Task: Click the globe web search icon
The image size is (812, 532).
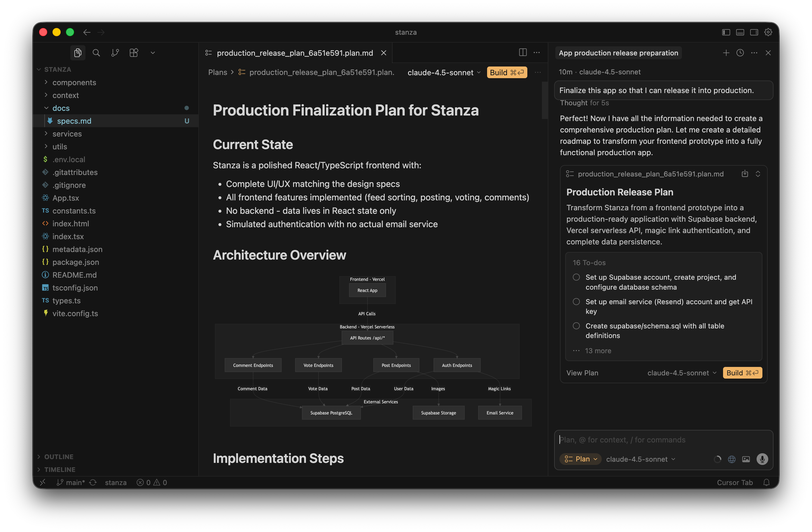Action: pyautogui.click(x=731, y=459)
